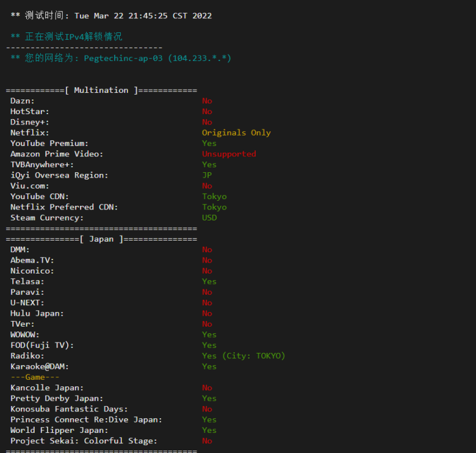Click the TVBAnywhere+ label
The image size is (476, 453).
click(x=42, y=165)
